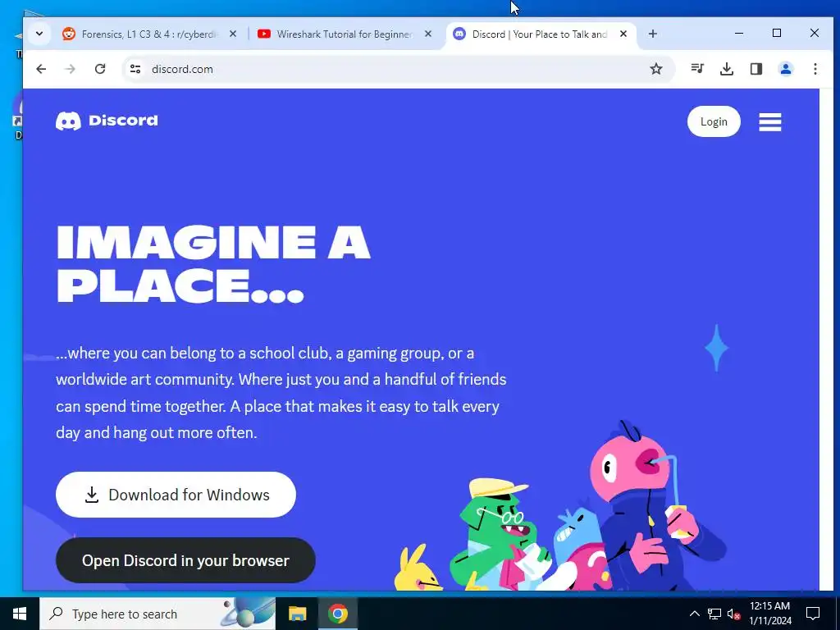Minimize the Chrome window

tap(739, 33)
